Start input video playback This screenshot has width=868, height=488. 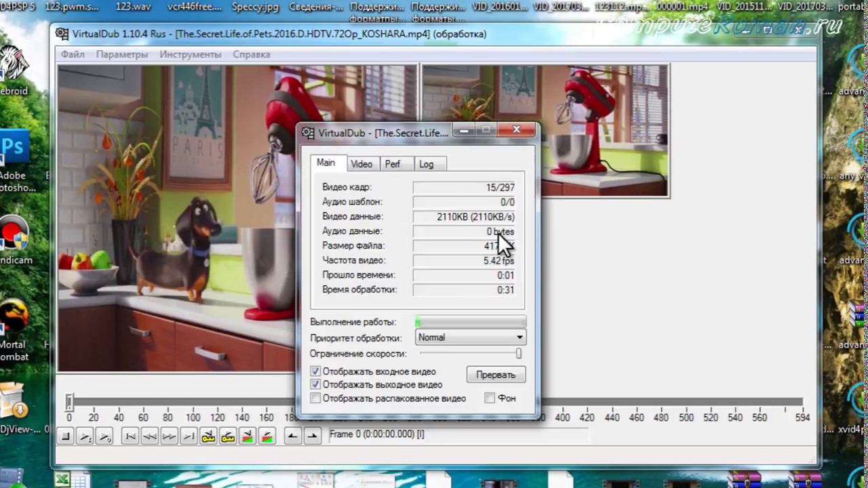[85, 436]
